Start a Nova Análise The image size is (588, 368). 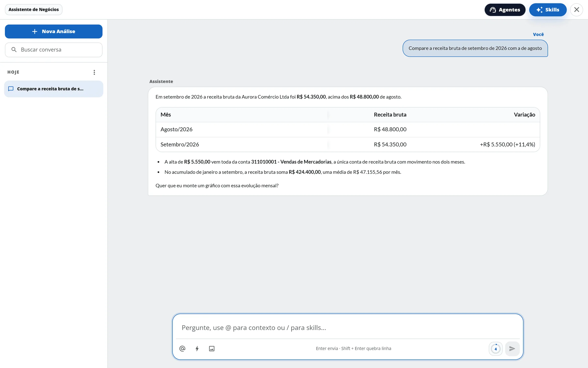(54, 31)
